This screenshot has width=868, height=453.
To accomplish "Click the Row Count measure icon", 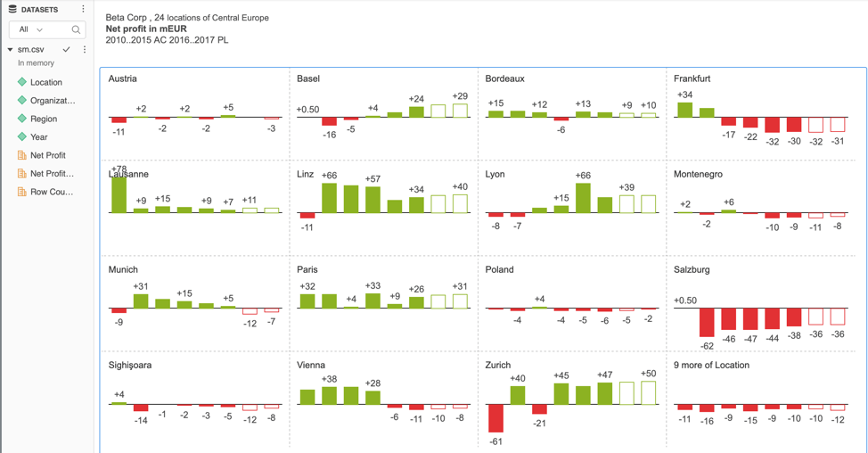I will pyautogui.click(x=22, y=192).
